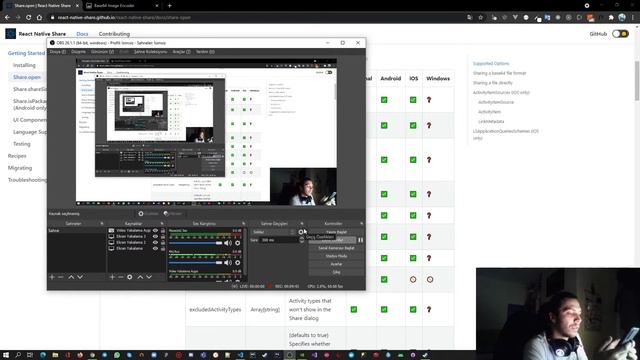Open Chrome profile avatar
Viewport: 640px width, 360px height.
click(x=622, y=18)
